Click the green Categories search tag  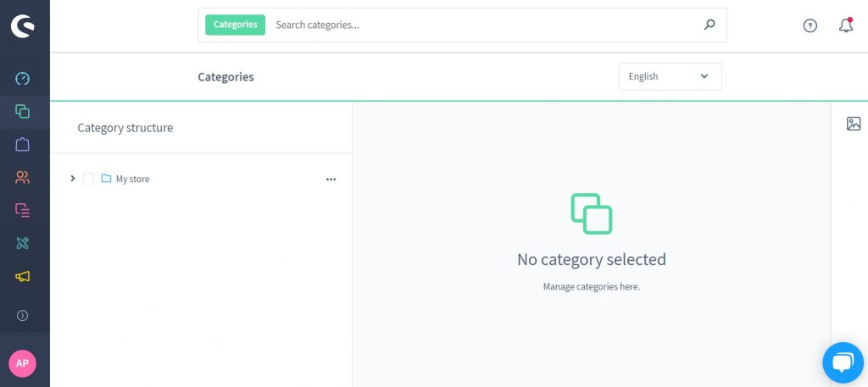236,25
